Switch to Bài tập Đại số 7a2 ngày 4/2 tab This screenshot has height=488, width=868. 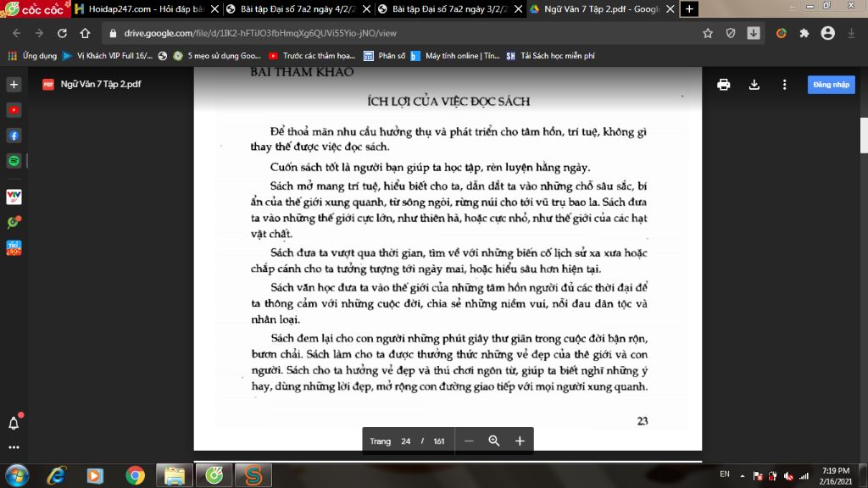pyautogui.click(x=298, y=8)
